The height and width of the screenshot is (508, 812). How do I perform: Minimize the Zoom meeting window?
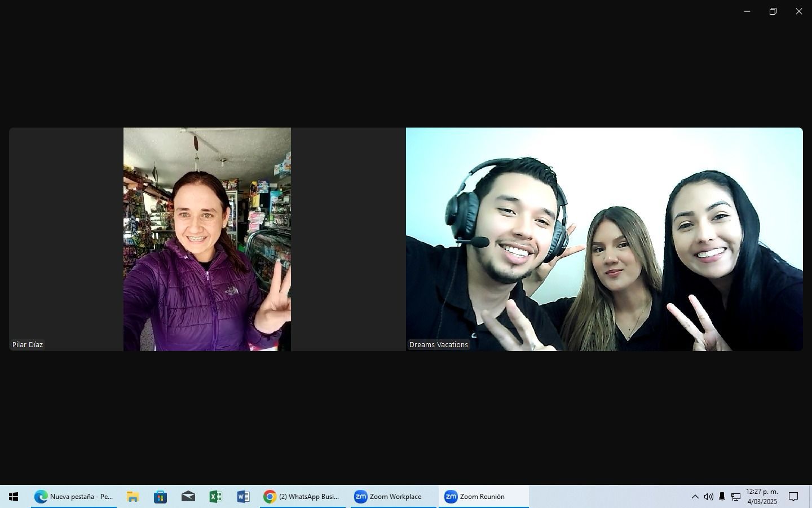coord(747,11)
